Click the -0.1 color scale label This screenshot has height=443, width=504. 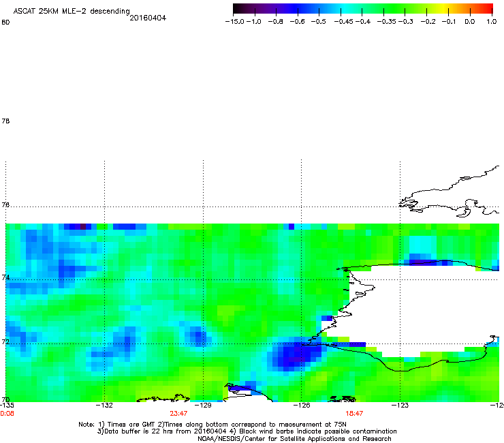(449, 22)
